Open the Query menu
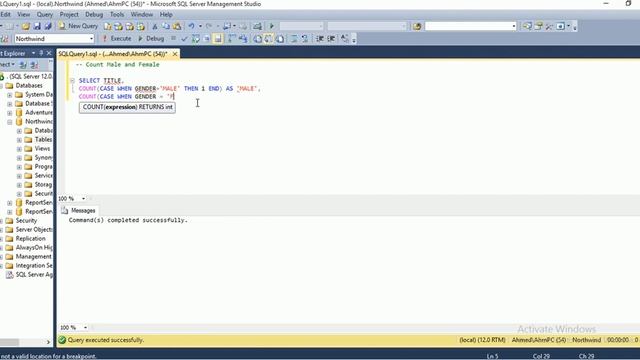This screenshot has height=360, width=640. [44, 14]
